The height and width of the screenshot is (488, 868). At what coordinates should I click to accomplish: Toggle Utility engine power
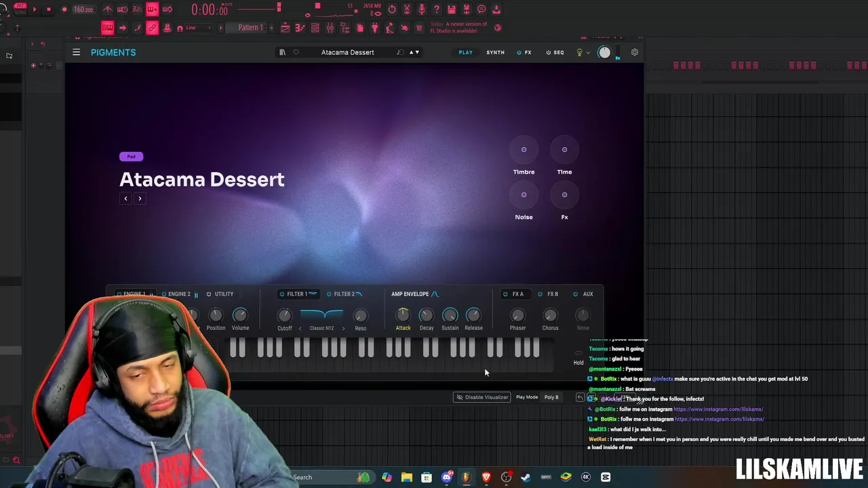click(x=209, y=294)
